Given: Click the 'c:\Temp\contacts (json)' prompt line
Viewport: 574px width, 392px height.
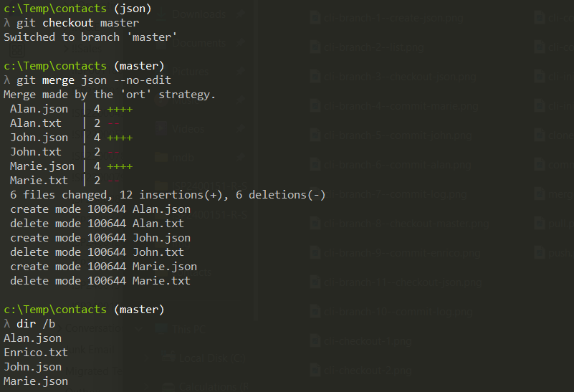Looking at the screenshot, I should 77,9.
